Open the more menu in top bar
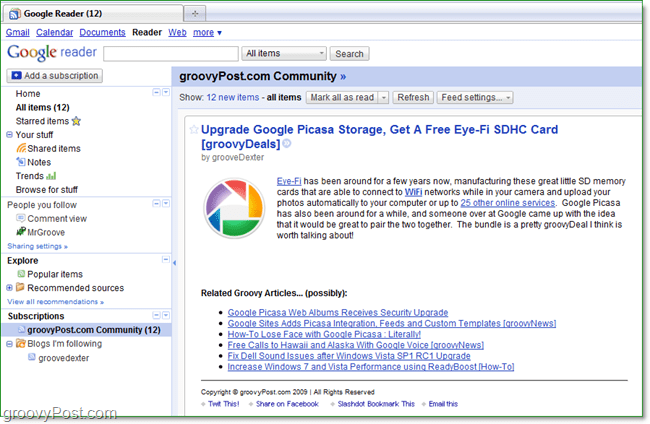 coord(207,32)
